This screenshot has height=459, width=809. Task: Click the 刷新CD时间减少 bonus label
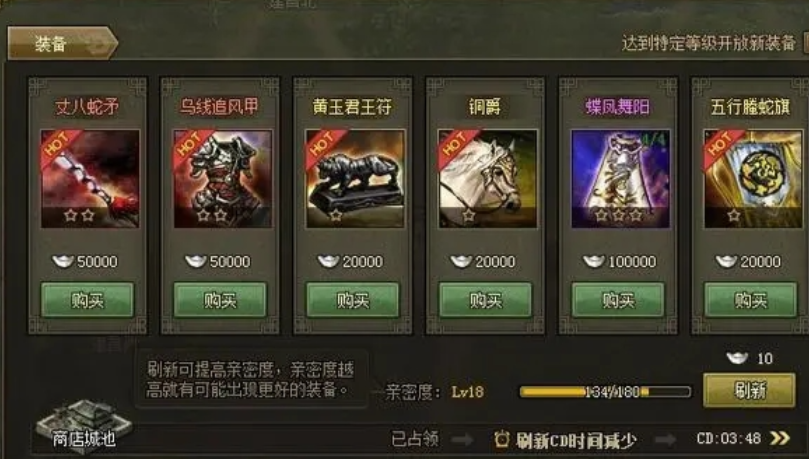click(x=576, y=440)
